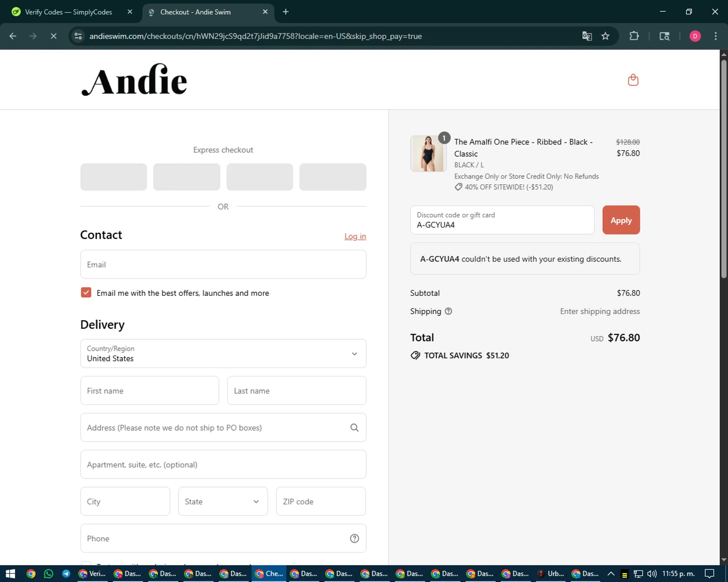Click the Enter shipping address text
Screen dimensions: 728x582
(600, 311)
